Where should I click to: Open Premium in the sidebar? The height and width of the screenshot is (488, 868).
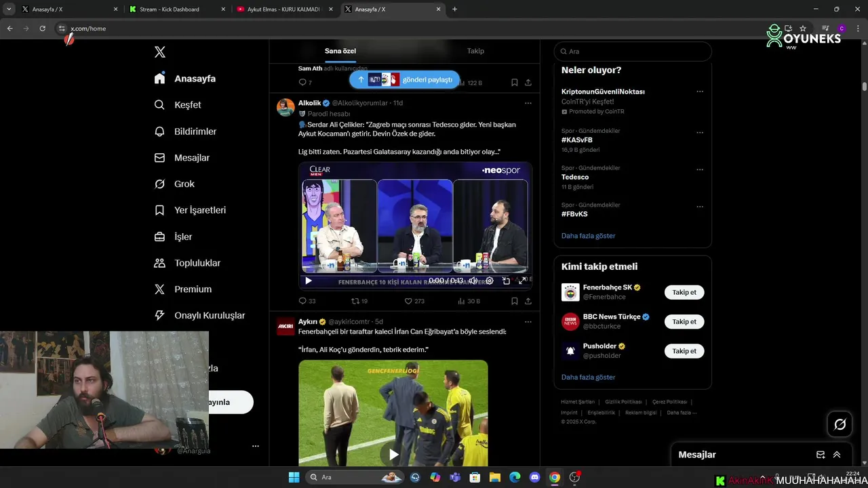pos(183,289)
